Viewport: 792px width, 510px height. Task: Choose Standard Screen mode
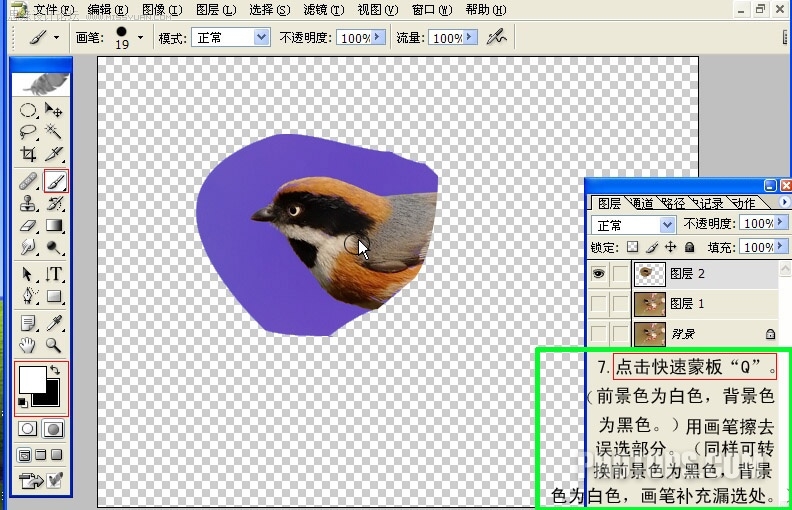point(24,455)
